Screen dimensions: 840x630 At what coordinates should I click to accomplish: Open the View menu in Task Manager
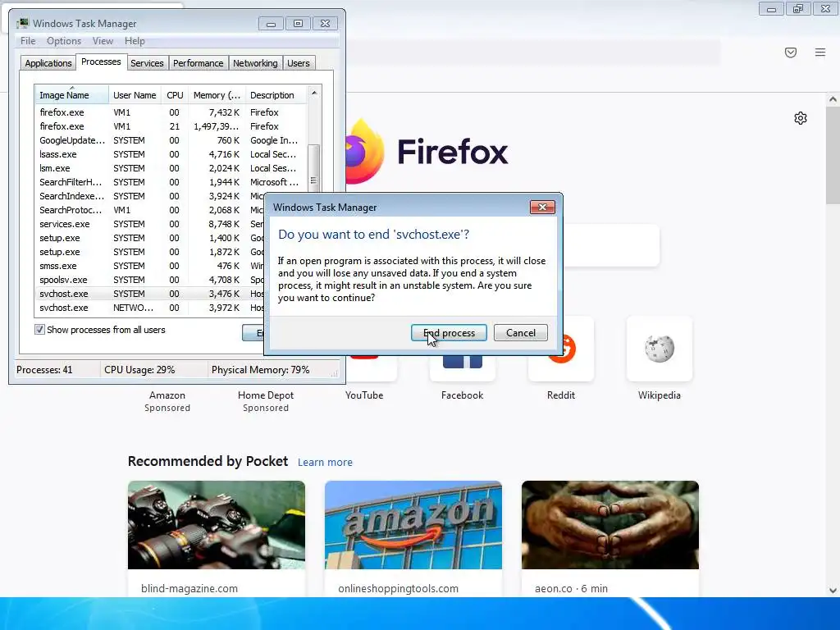(103, 41)
